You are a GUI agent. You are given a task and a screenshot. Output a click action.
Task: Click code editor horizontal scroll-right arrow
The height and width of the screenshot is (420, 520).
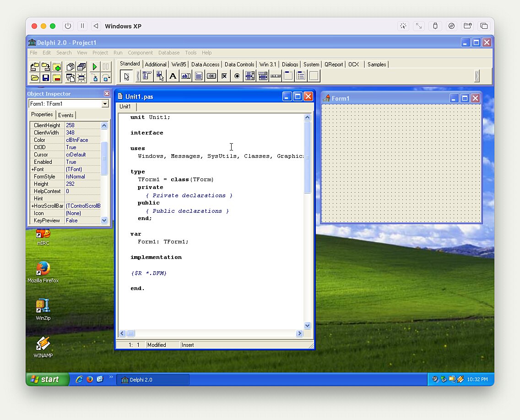(x=299, y=334)
